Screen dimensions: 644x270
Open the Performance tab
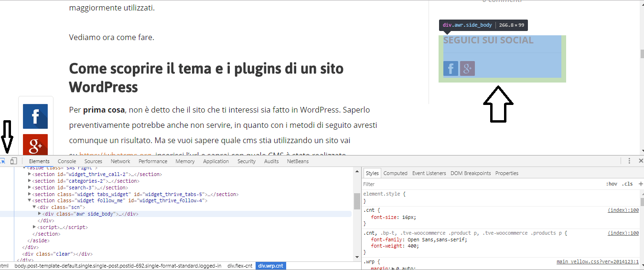153,161
